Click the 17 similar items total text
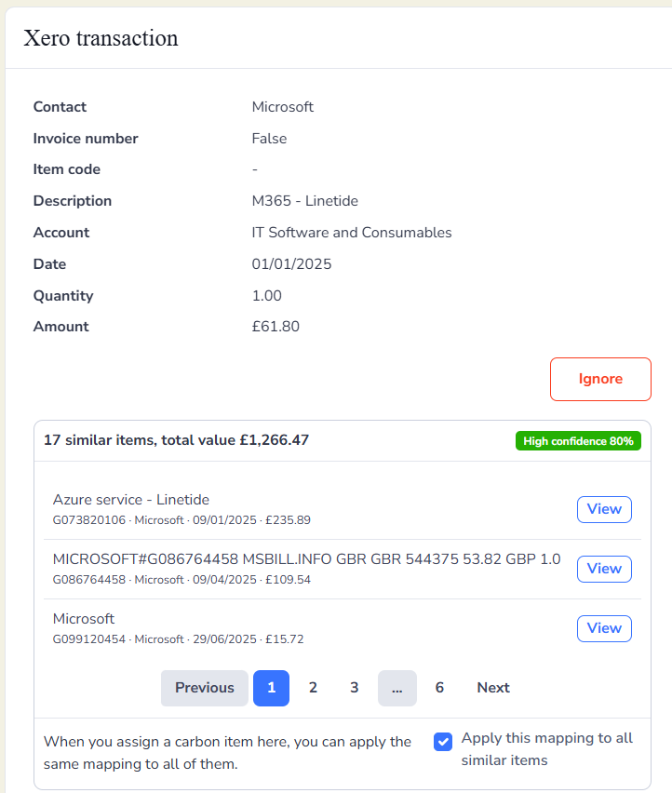The width and height of the screenshot is (672, 793). (176, 440)
